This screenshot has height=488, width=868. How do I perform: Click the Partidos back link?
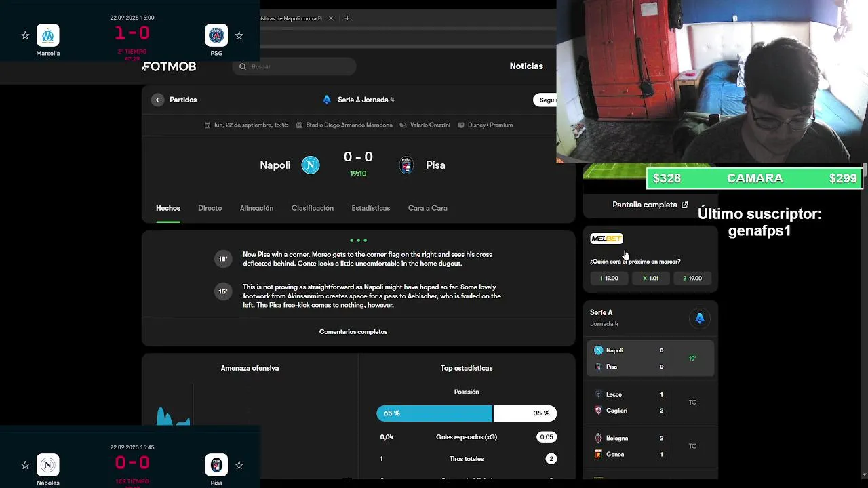[x=183, y=100]
